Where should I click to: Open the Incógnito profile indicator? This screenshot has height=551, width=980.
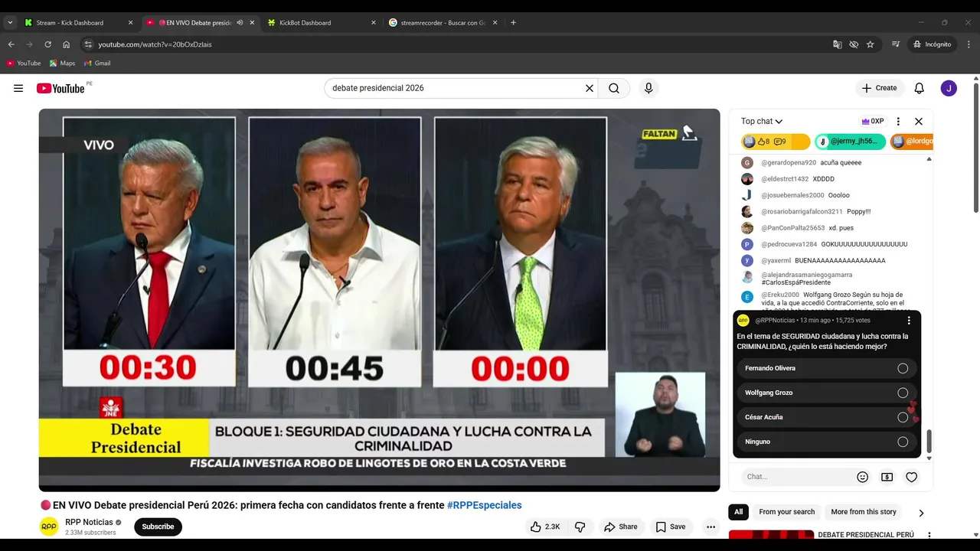932,44
